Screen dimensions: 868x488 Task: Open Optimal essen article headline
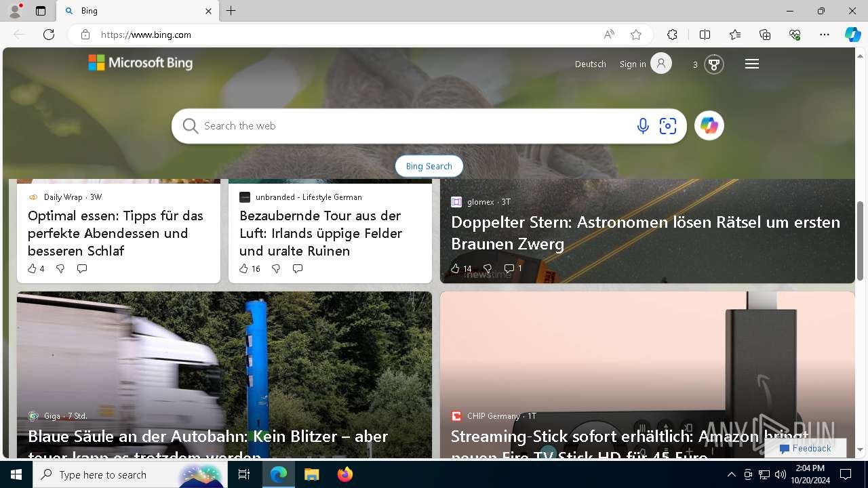pos(115,233)
